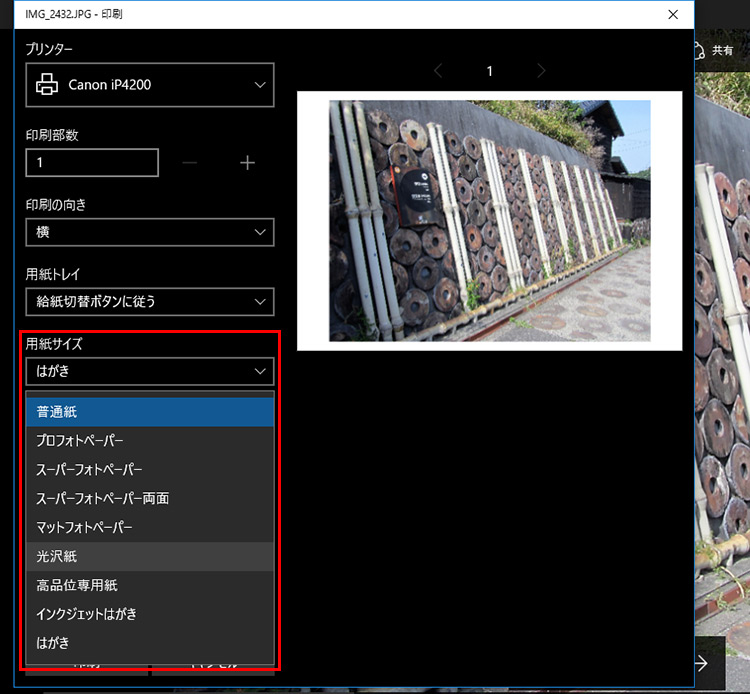Choose プロフォトペーパー option

point(150,441)
